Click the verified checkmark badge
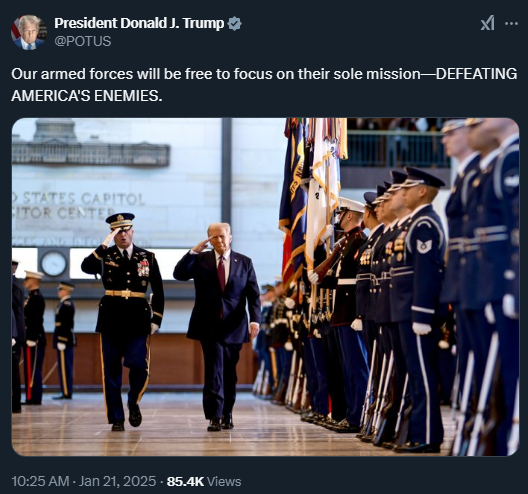 234,24
